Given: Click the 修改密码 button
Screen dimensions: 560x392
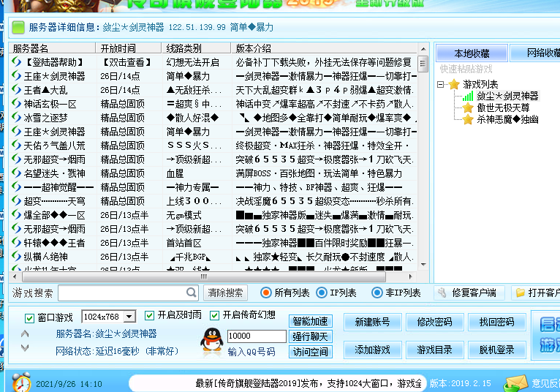Looking at the screenshot, I should [435, 322].
